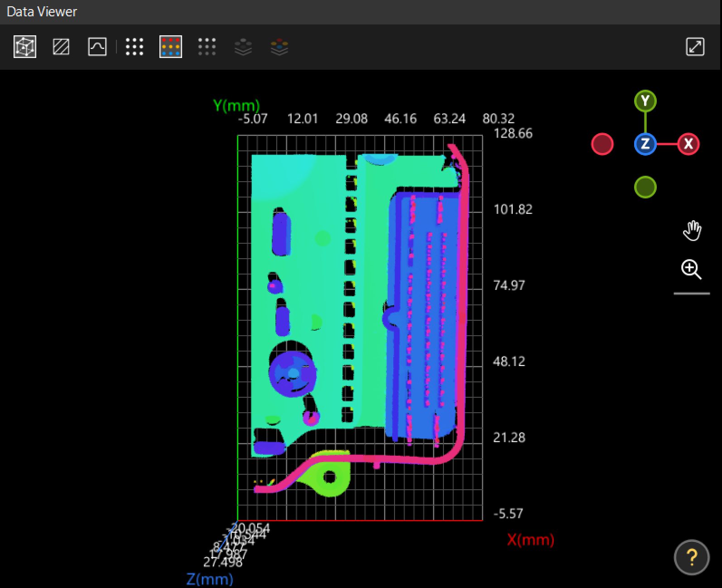Click the 74.97 Y-axis value

coord(509,285)
